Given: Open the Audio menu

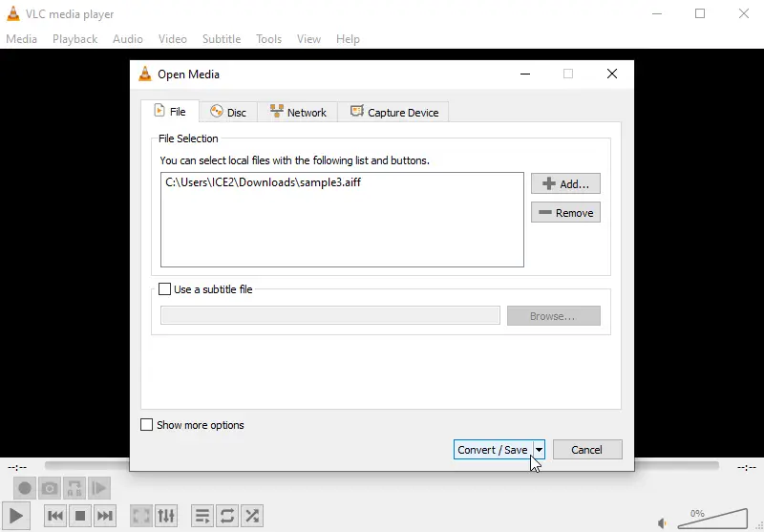Looking at the screenshot, I should 128,39.
